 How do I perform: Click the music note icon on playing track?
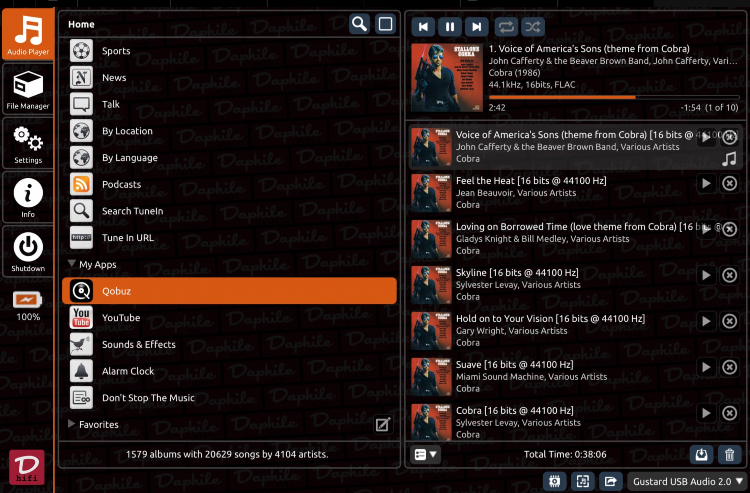pos(729,159)
